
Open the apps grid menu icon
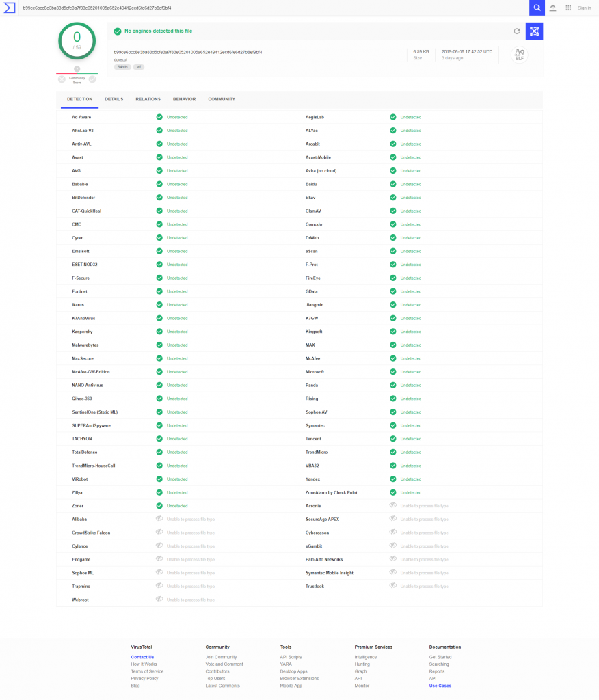tap(568, 8)
